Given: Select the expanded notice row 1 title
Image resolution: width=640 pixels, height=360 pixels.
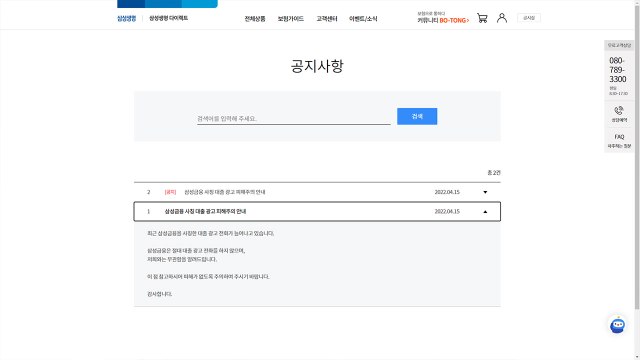Looking at the screenshot, I should pos(205,211).
